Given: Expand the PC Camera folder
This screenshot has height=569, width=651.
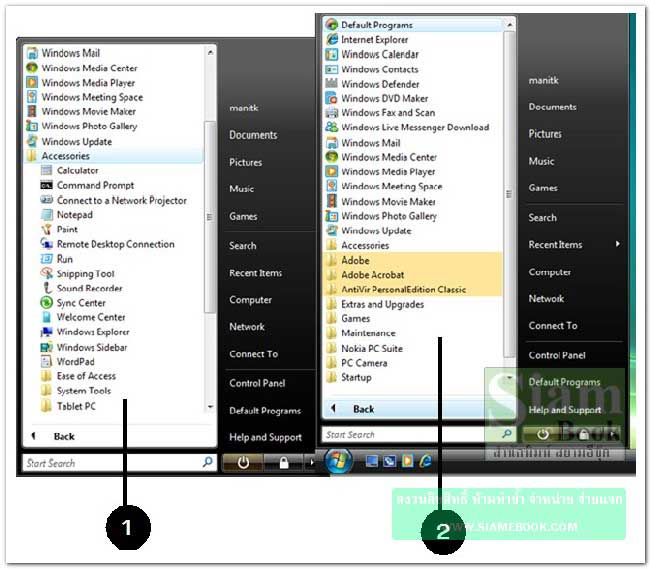Looking at the screenshot, I should 357,363.
